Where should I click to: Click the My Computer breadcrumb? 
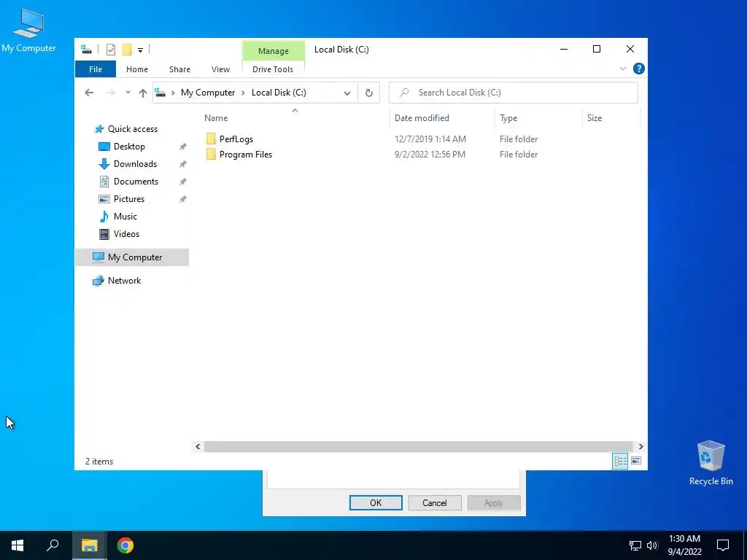208,93
